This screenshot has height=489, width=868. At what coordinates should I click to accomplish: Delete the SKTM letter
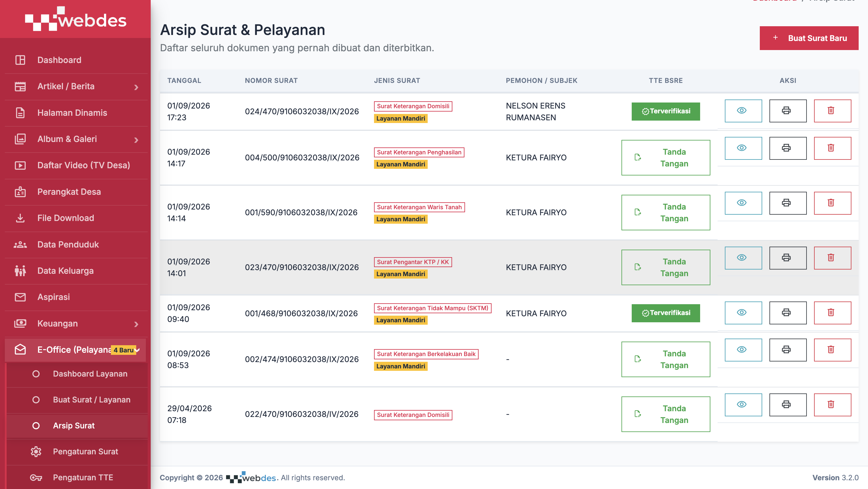tap(832, 313)
